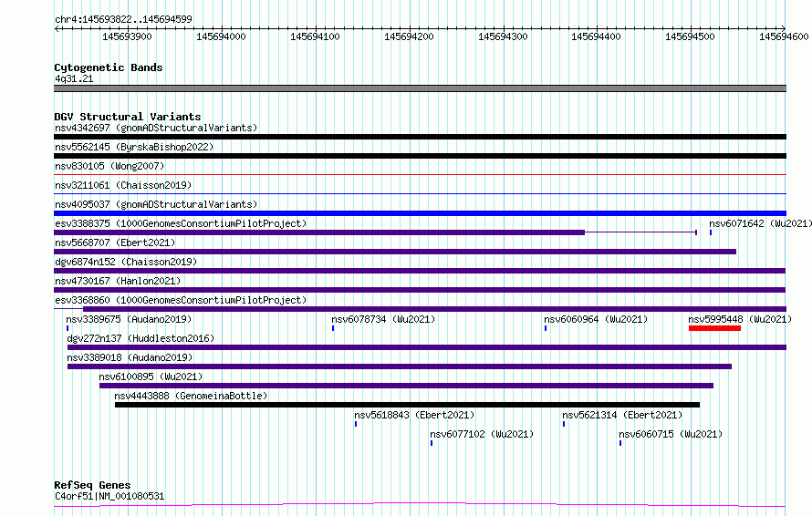Screen dimensions: 812x516
Task: Click small blue nsv6060964 marker
Action: 546,328
